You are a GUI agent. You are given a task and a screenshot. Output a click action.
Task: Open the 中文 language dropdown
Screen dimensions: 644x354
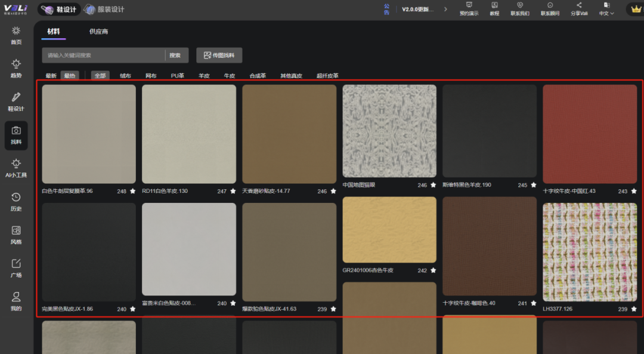606,9
